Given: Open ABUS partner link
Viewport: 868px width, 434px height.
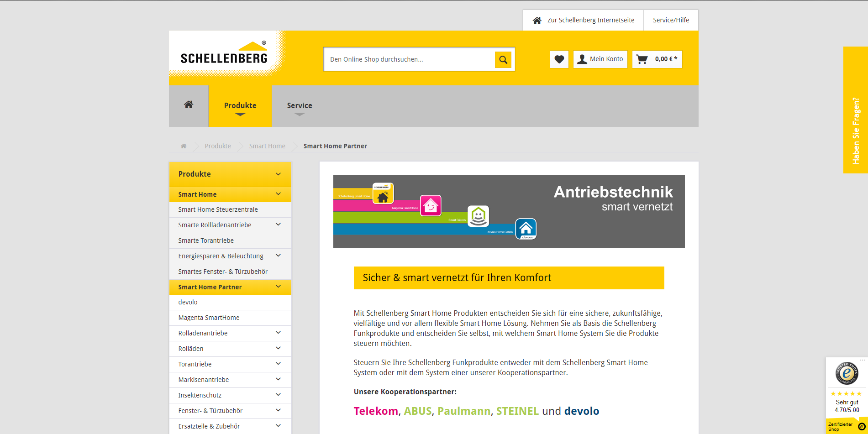Looking at the screenshot, I should [417, 411].
